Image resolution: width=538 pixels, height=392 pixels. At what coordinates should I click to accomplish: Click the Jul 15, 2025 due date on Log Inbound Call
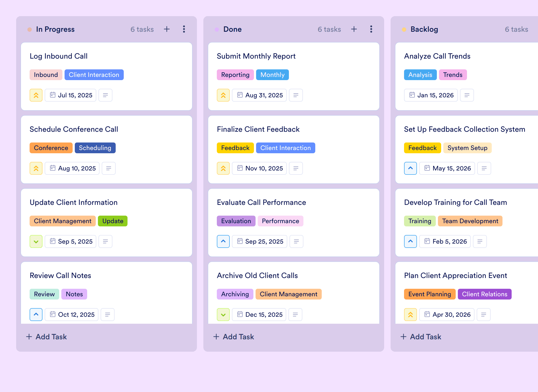click(70, 95)
